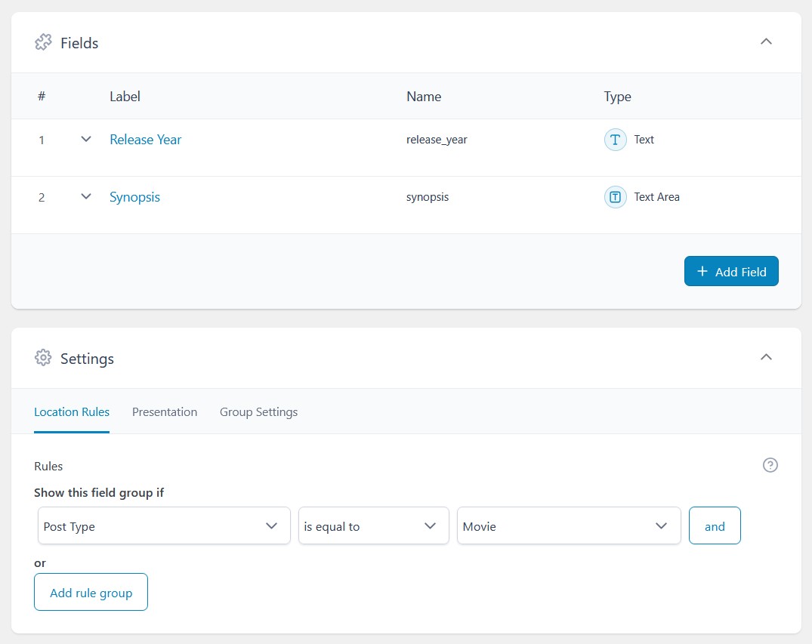Switch to the Presentation tab
Viewport: 812px width, 644px height.
click(165, 412)
